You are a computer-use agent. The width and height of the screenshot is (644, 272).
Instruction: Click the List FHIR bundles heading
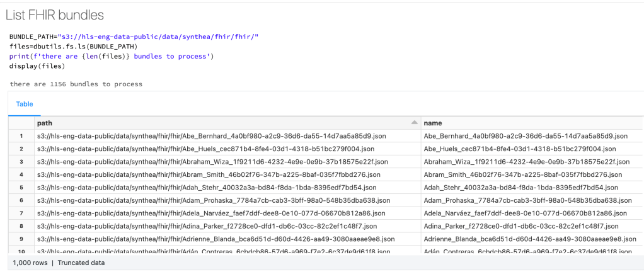(54, 15)
